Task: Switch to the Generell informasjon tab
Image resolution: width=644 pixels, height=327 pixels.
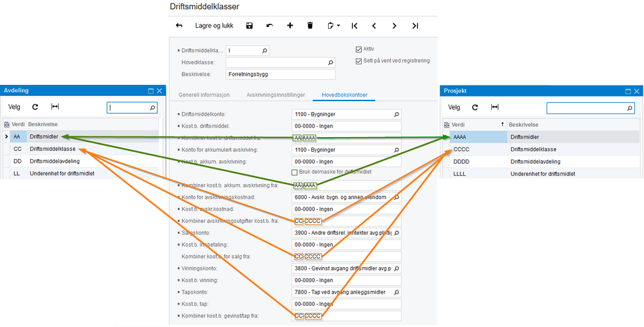Action: pos(204,95)
